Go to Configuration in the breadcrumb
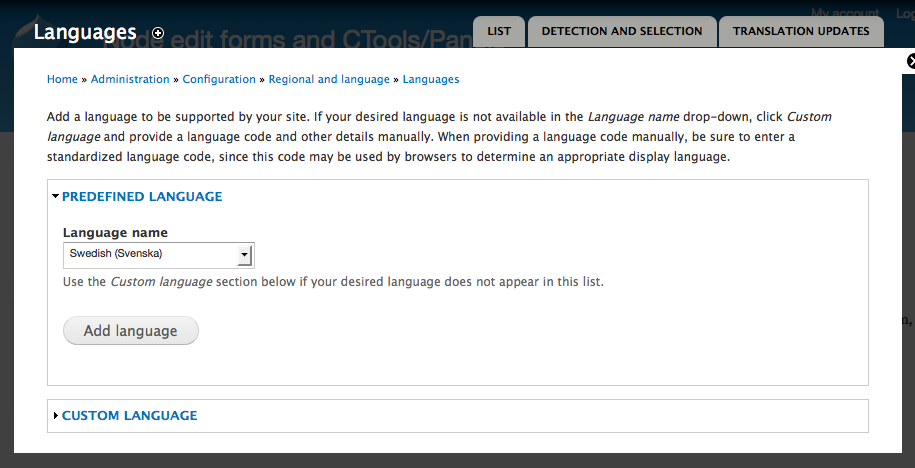The image size is (915, 468). click(219, 79)
